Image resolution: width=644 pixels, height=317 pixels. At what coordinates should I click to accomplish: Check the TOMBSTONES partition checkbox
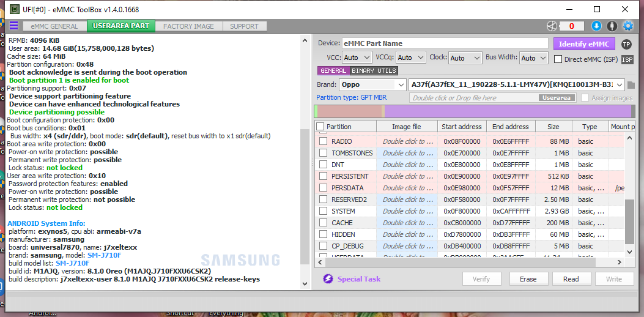click(324, 153)
